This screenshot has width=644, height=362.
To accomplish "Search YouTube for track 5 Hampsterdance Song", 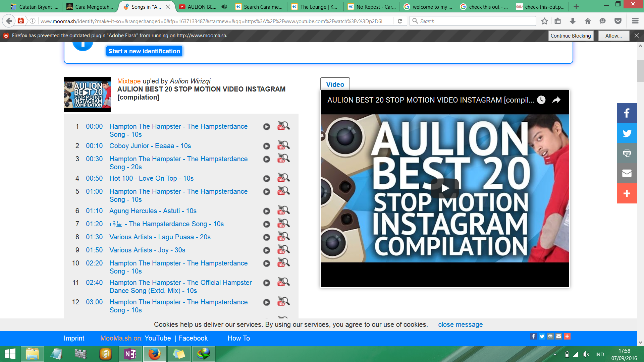I will pos(283,191).
